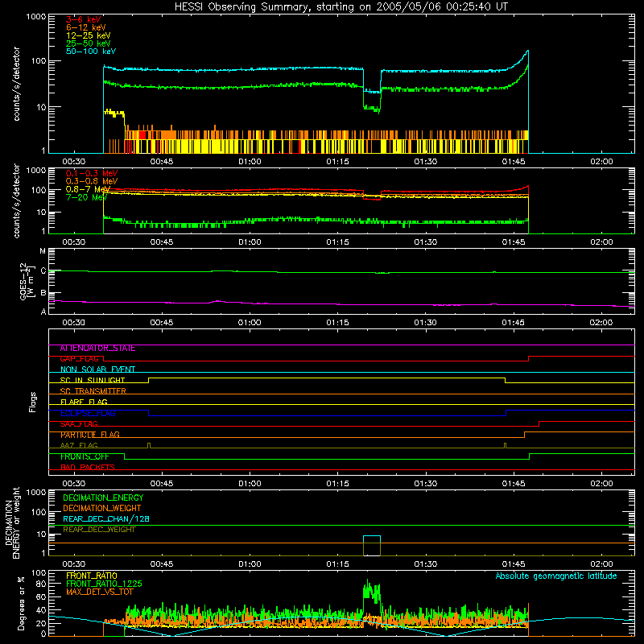The height and width of the screenshot is (644, 644).
Task: Select the GOES-12 vertical axis title
Action: click(x=26, y=282)
